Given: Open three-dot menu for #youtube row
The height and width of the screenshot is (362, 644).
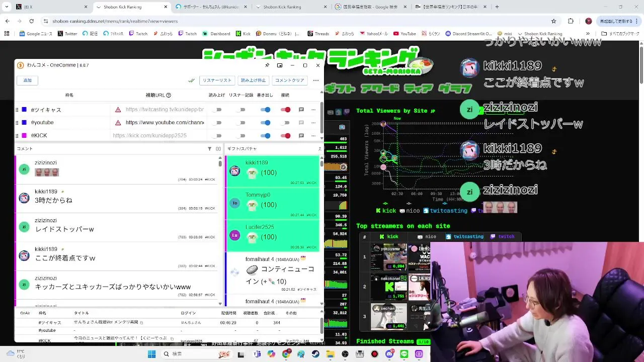Looking at the screenshot, I should tap(313, 123).
